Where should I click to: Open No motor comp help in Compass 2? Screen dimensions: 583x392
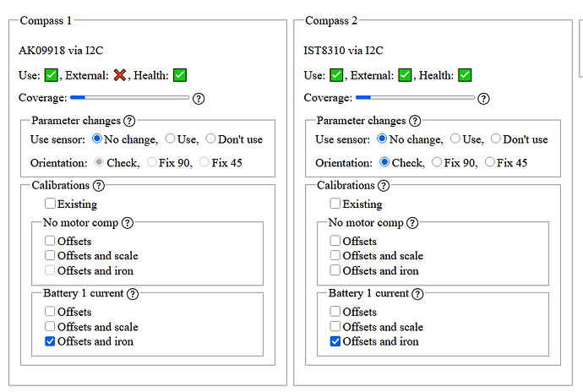(x=412, y=223)
